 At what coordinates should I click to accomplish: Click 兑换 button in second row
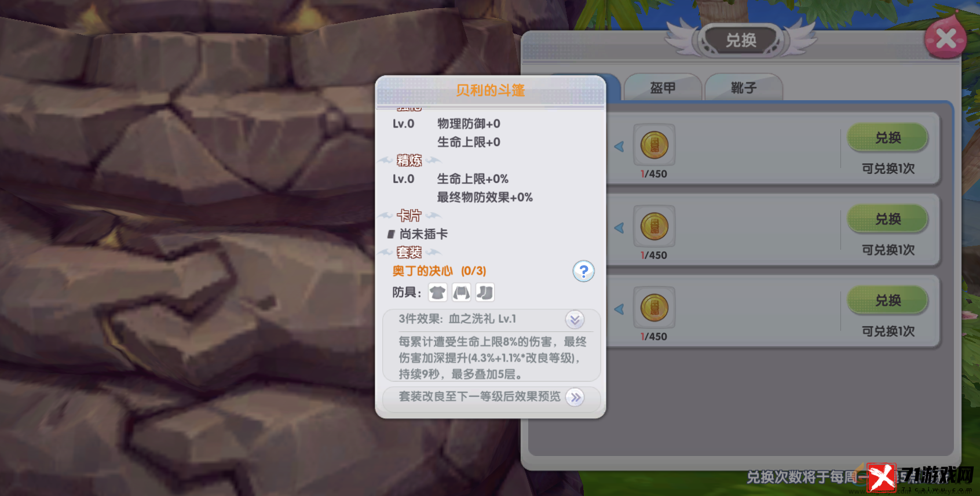(x=888, y=219)
